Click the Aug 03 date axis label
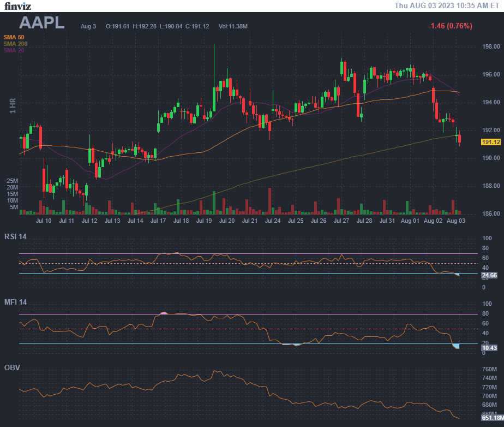 point(455,221)
